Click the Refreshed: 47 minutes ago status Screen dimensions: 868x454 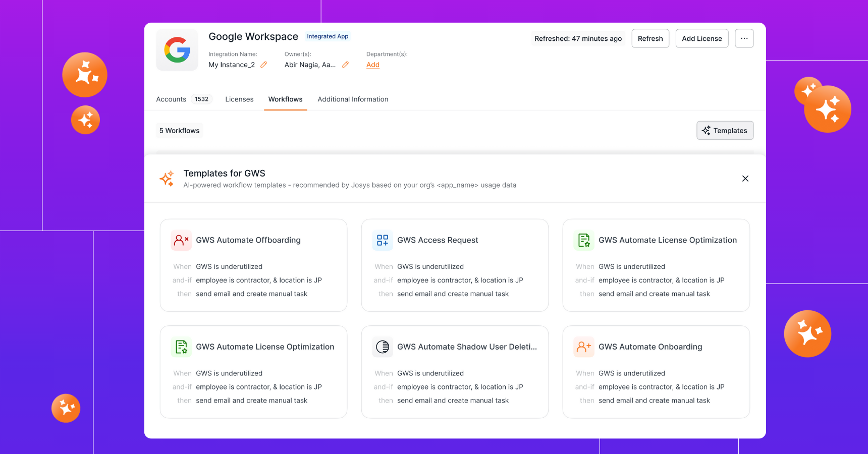click(x=578, y=38)
